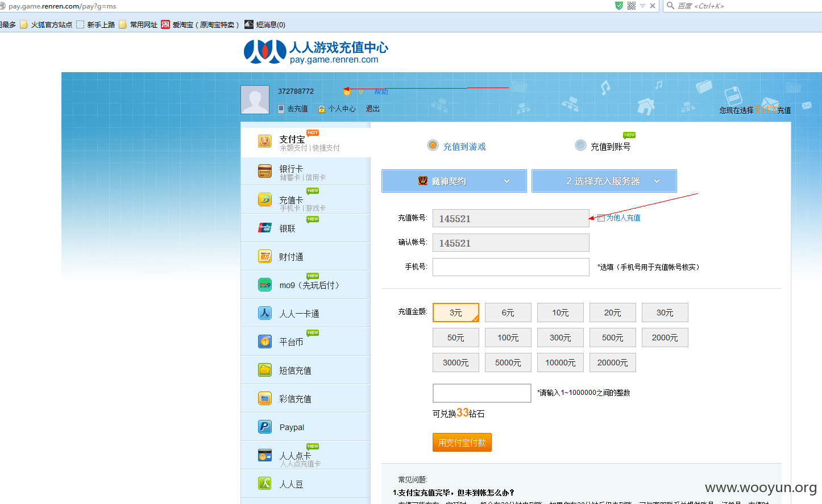Image resolution: width=822 pixels, height=504 pixels.
Task: Click the 人人点卡 icon
Action: [x=265, y=455]
